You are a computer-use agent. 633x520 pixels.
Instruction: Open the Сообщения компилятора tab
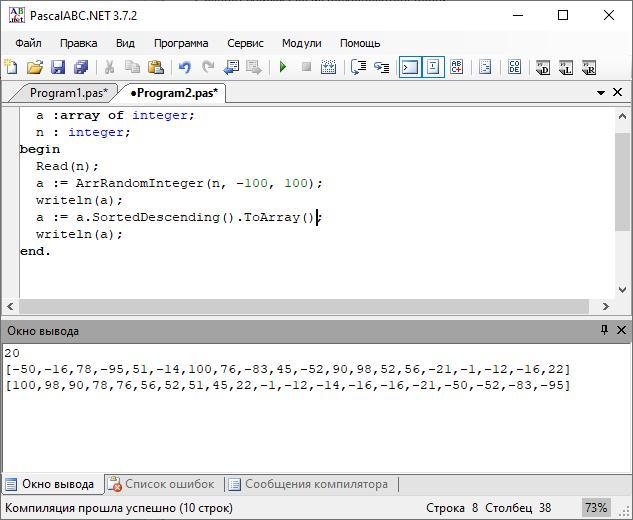(x=310, y=484)
